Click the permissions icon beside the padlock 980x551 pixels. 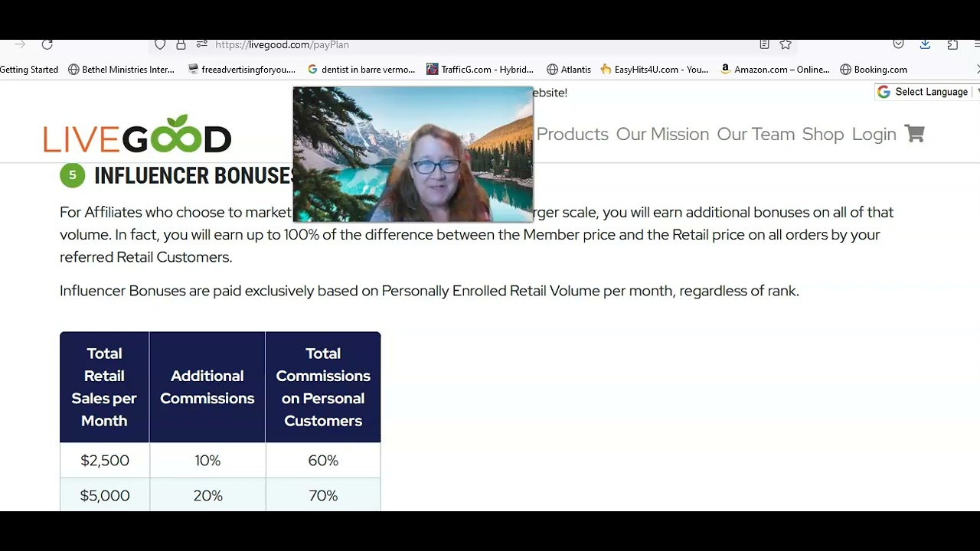201,44
